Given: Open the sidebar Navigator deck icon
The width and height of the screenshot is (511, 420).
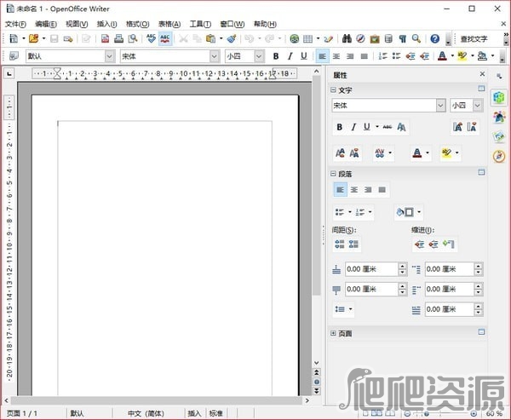Looking at the screenshot, I should click(498, 156).
